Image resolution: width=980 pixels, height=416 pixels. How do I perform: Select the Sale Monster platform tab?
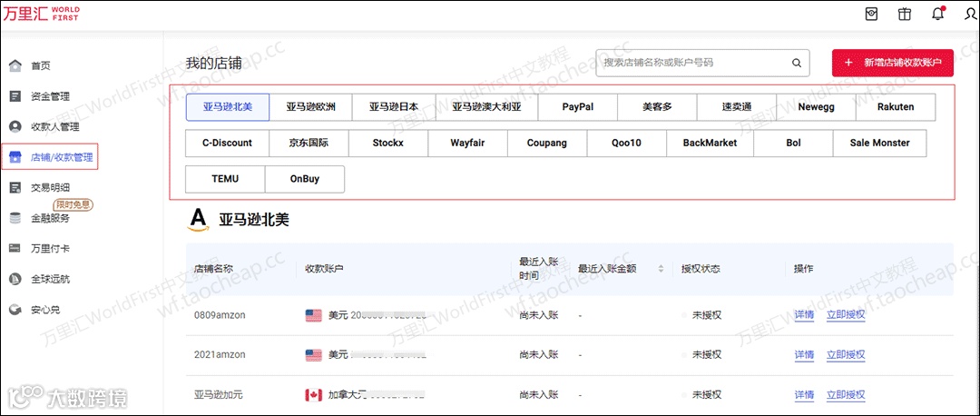[880, 143]
